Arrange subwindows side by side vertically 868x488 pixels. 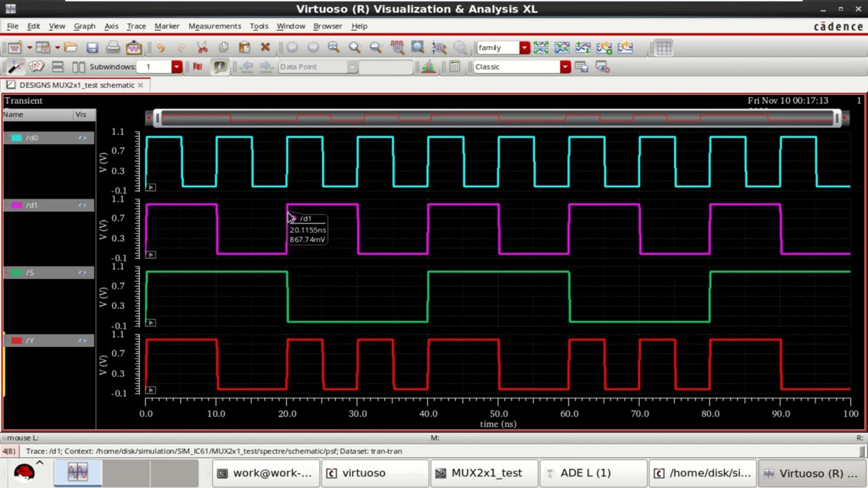pos(79,66)
